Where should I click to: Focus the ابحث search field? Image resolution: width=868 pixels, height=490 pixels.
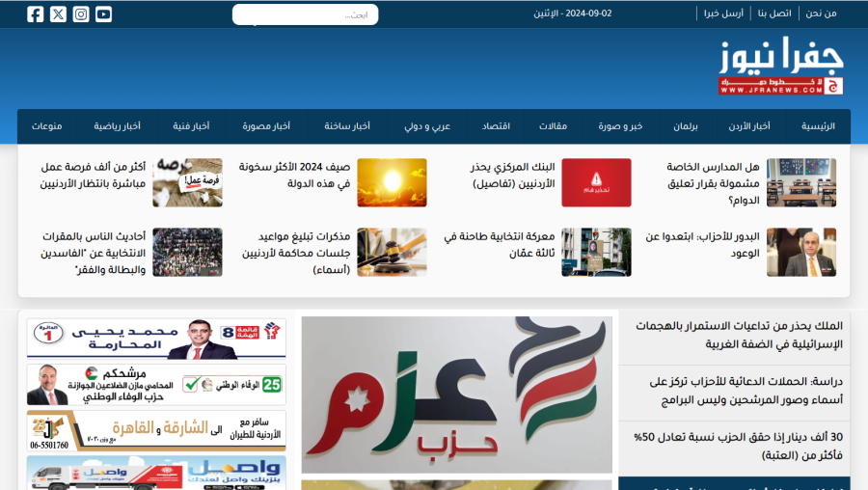click(x=305, y=14)
